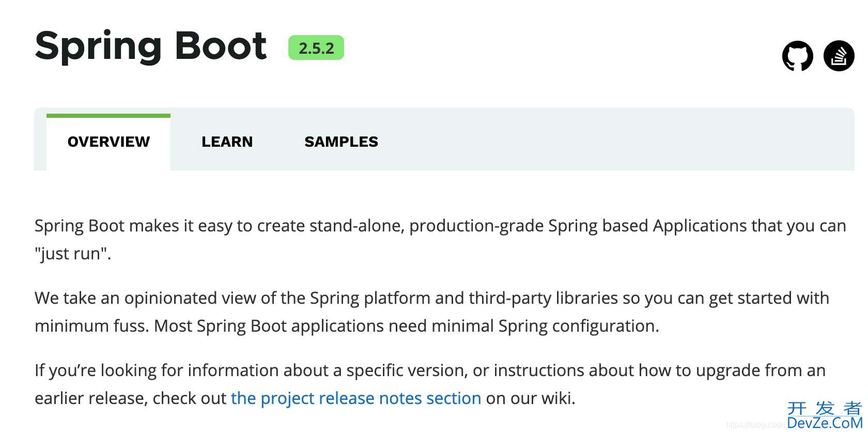The width and height of the screenshot is (868, 434).
Task: Open the GitHub repository icon
Action: pos(797,56)
